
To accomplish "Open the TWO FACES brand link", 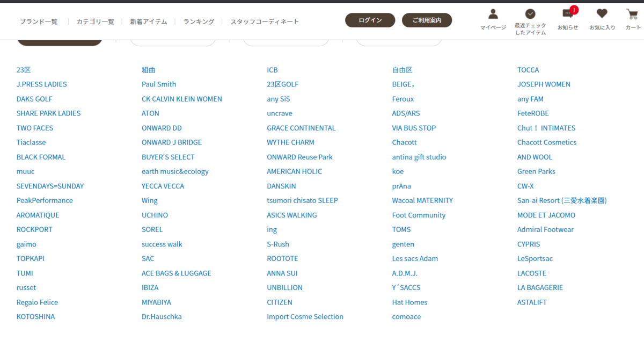I will pyautogui.click(x=35, y=128).
